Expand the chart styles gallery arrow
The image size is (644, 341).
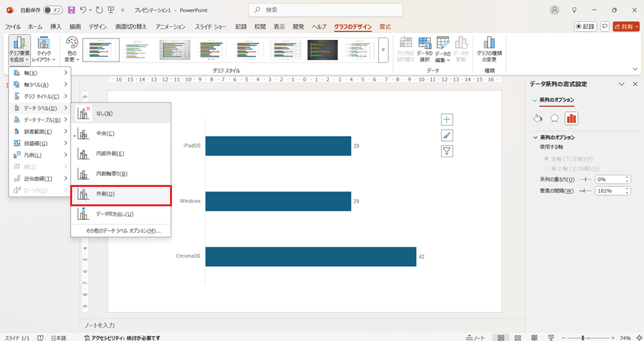coord(383,50)
